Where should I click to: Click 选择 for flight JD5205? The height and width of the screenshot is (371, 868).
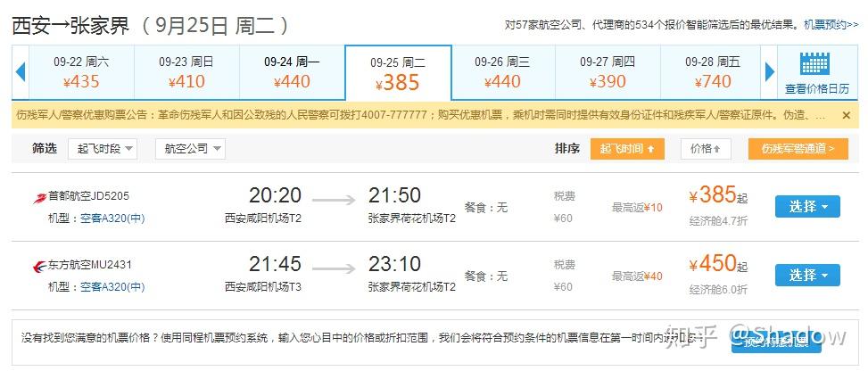[x=807, y=207]
